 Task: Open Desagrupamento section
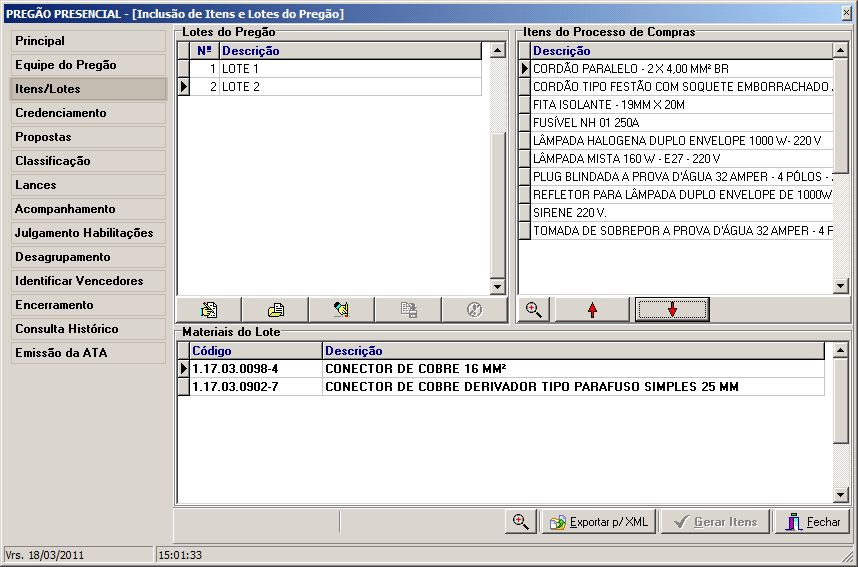88,257
